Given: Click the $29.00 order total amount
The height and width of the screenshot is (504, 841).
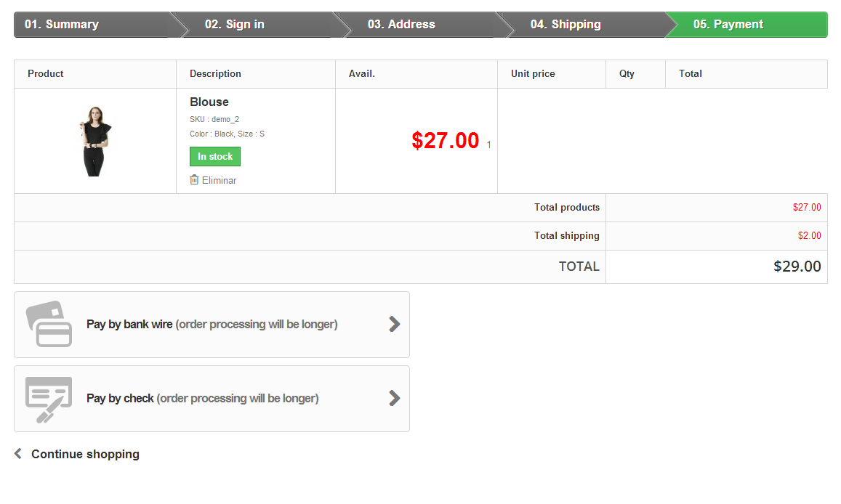Looking at the screenshot, I should pyautogui.click(x=797, y=267).
